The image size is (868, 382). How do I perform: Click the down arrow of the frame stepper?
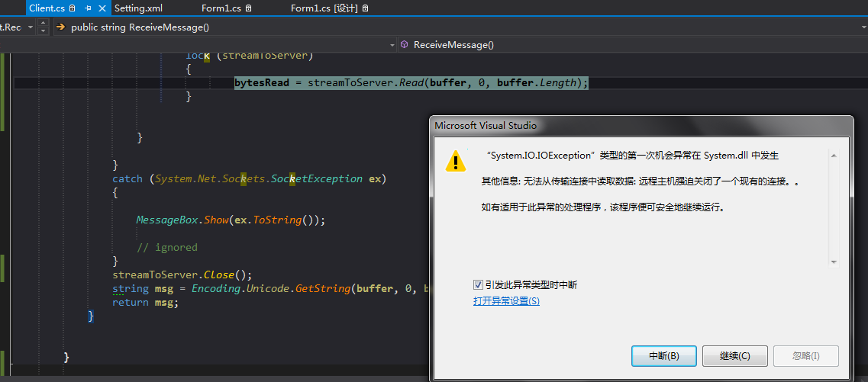pyautogui.click(x=44, y=31)
